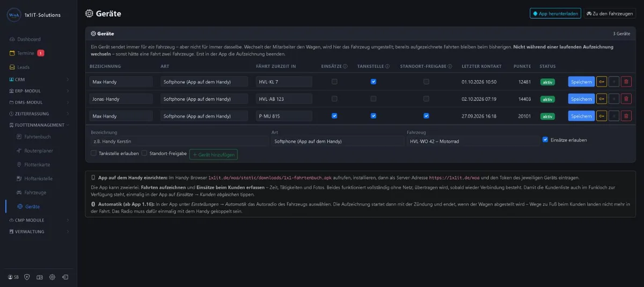Expand the VERWALTUNG section

point(39,232)
